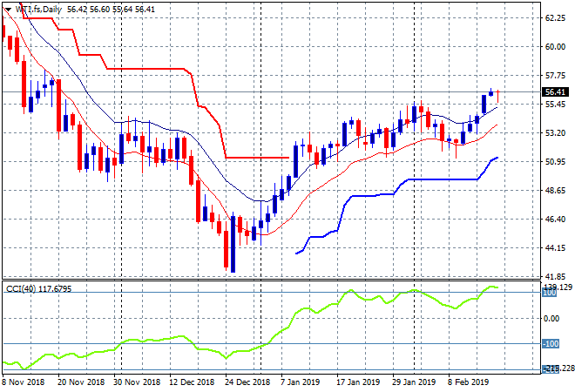Click the CCI 100 level marker
This screenshot has height=392, width=575.
coord(550,293)
